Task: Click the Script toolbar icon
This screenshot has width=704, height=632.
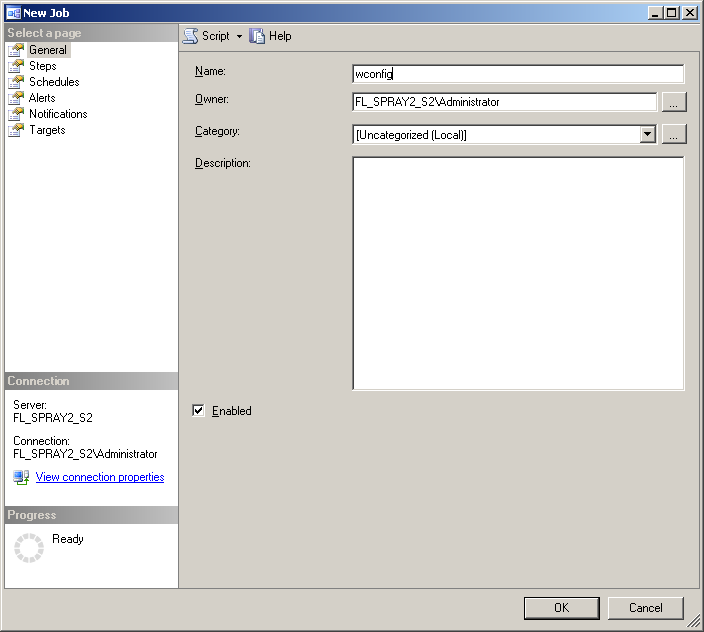Action: [x=190, y=36]
